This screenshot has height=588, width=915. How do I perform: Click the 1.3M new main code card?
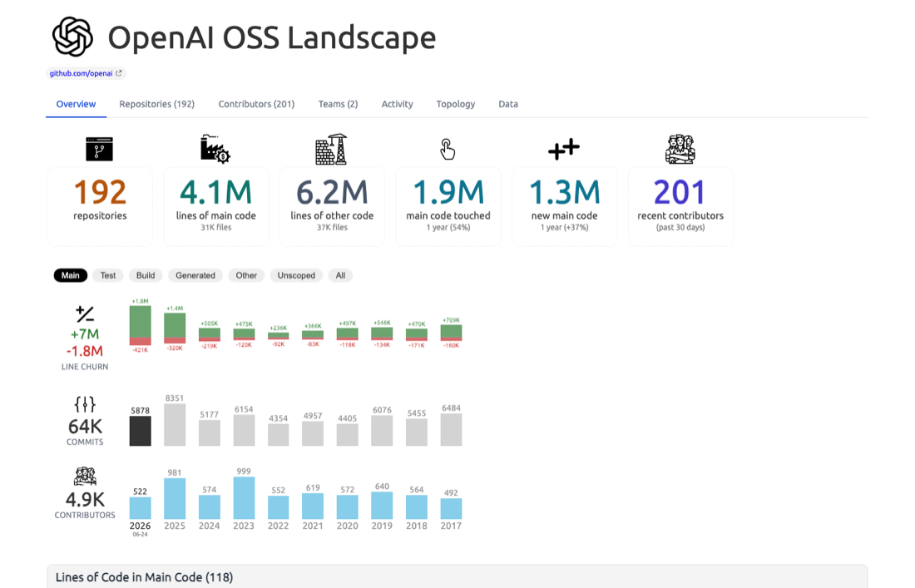coord(564,206)
